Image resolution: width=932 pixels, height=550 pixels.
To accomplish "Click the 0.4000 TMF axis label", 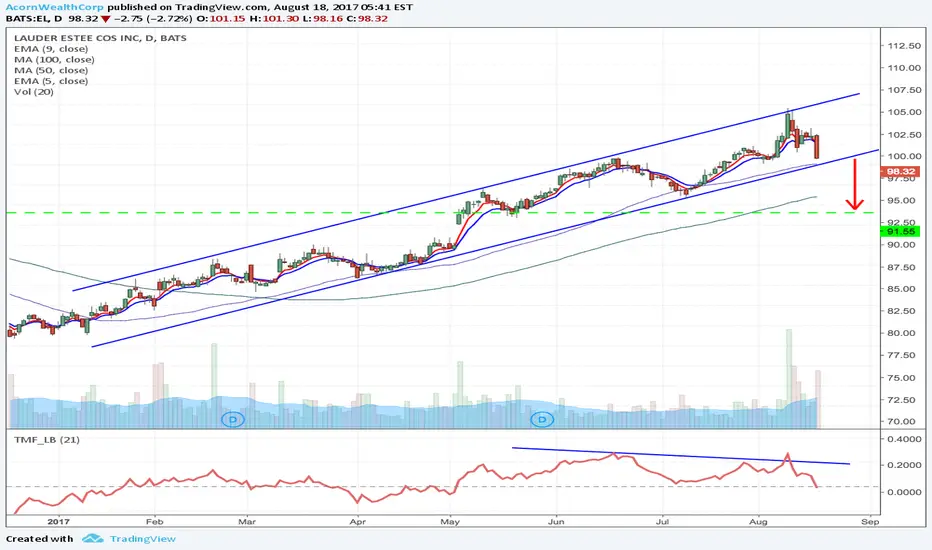I will point(904,439).
